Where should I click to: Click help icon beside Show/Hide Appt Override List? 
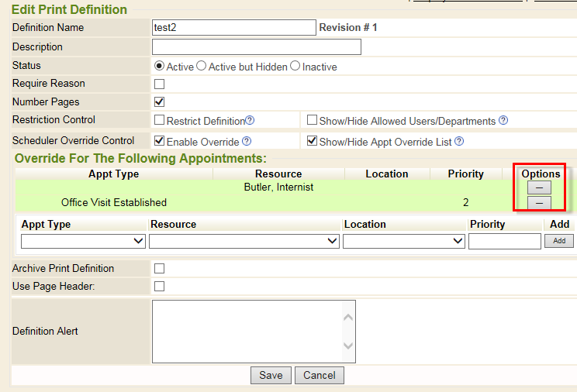[459, 142]
